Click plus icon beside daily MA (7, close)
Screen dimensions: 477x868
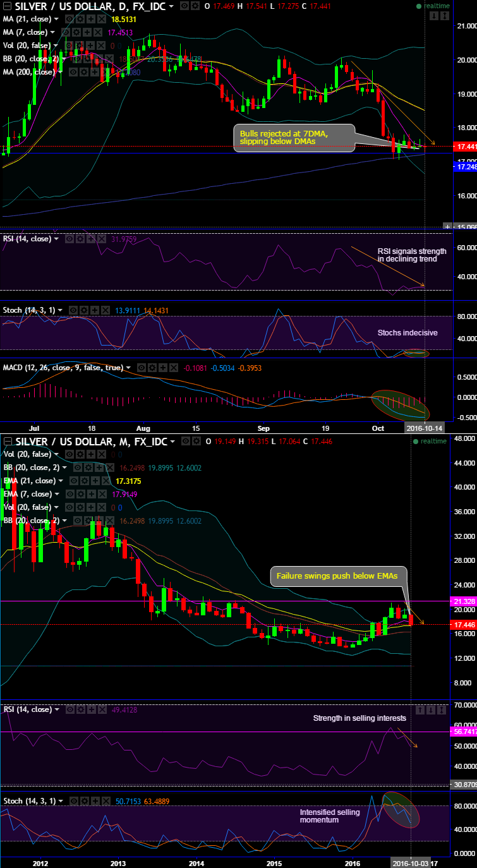click(x=87, y=32)
